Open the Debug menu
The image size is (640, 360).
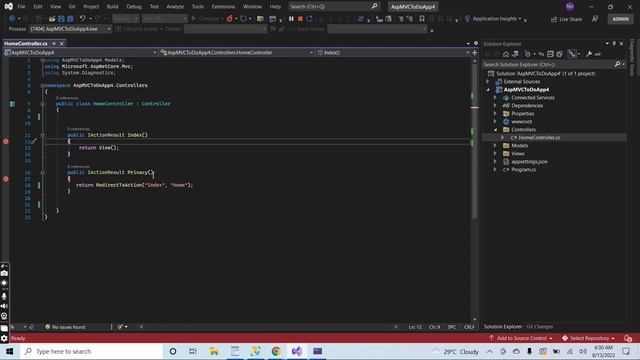[x=134, y=7]
